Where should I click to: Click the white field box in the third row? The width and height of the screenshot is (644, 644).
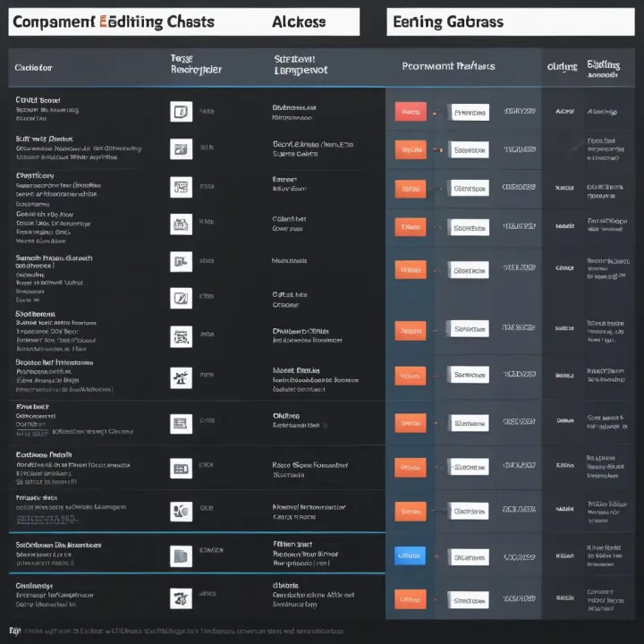click(x=470, y=189)
